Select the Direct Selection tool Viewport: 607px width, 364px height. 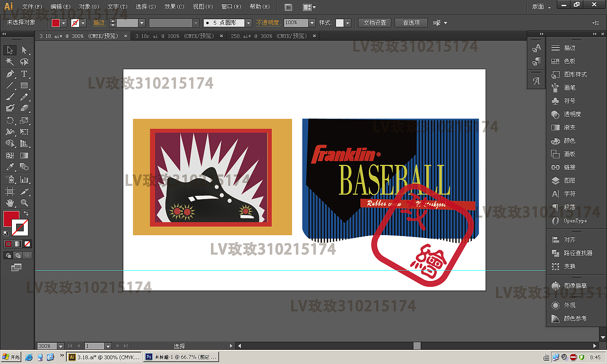coord(24,50)
